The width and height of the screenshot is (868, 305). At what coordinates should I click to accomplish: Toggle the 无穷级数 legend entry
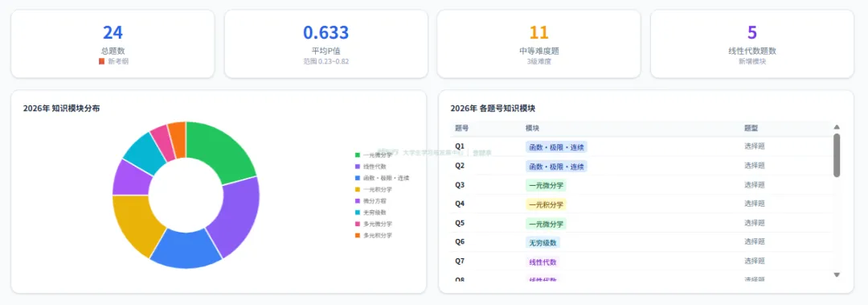371,212
